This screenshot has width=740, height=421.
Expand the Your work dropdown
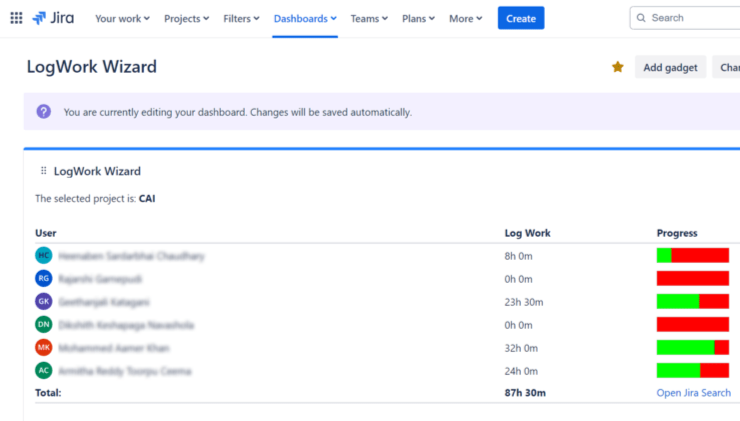122,18
